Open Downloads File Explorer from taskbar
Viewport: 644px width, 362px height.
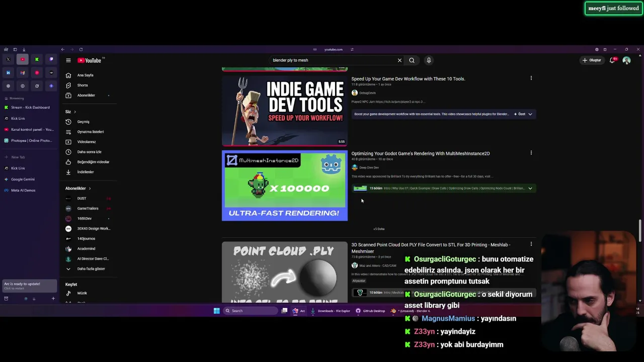point(330,311)
